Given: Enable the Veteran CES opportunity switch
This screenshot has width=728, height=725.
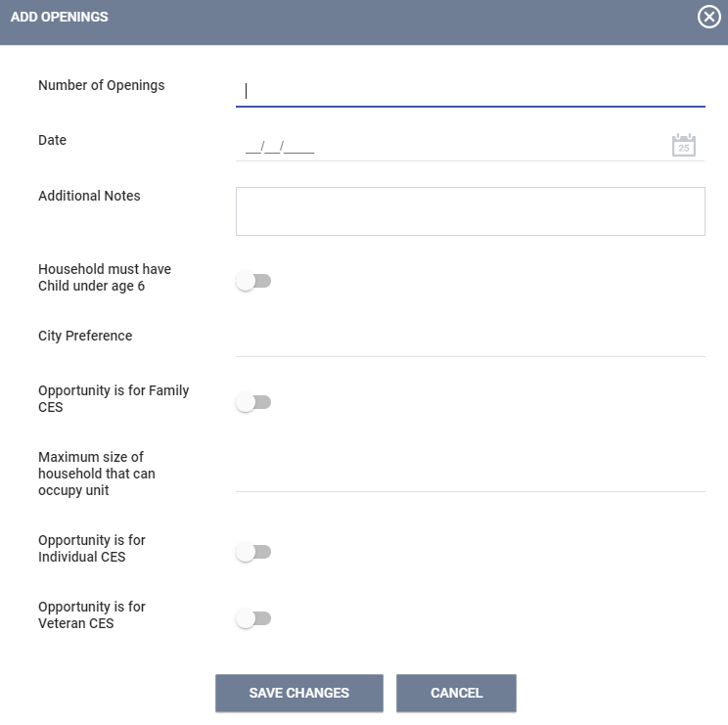Looking at the screenshot, I should click(253, 618).
